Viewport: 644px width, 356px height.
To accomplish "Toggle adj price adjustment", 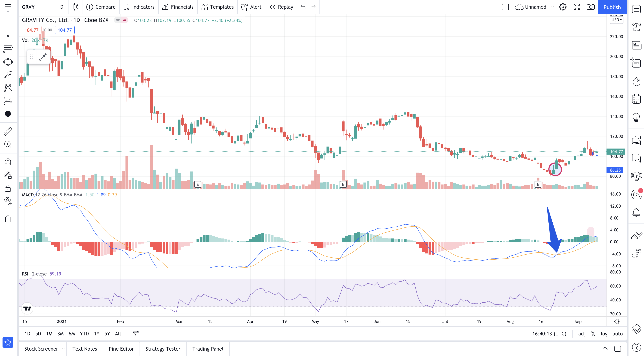I will pyautogui.click(x=582, y=333).
